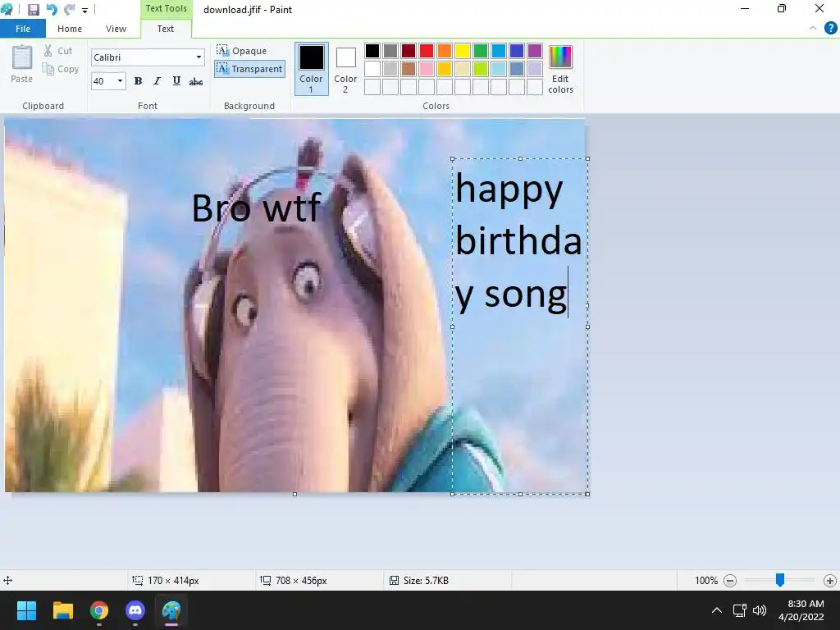This screenshot has height=630, width=840.
Task: Open Discord from taskbar
Action: click(135, 610)
